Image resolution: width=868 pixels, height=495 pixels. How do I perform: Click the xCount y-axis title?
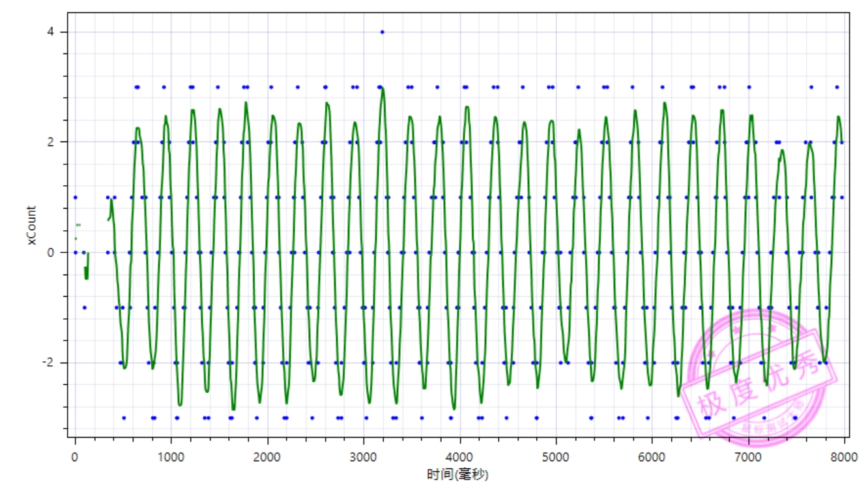[x=32, y=226]
